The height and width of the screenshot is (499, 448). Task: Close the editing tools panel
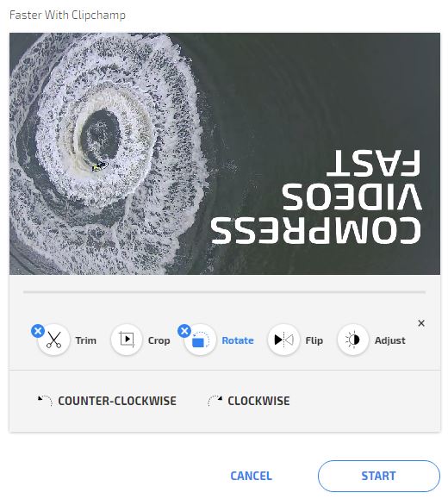click(x=421, y=323)
